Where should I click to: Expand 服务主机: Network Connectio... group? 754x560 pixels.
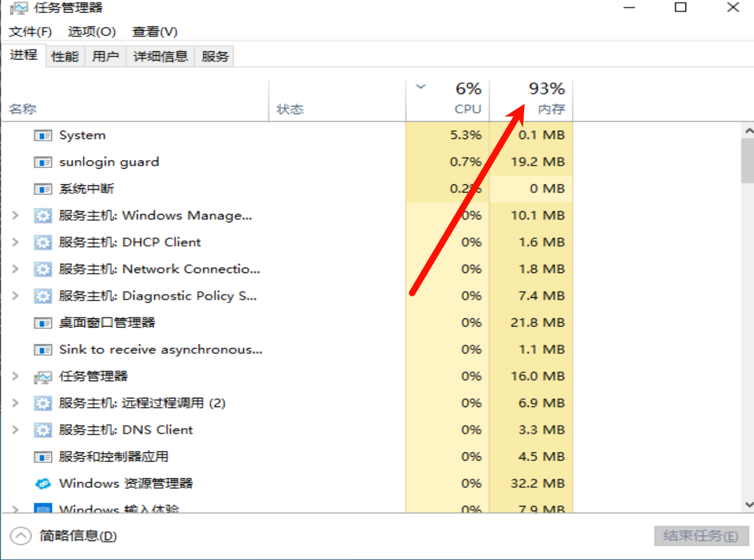pyautogui.click(x=16, y=269)
